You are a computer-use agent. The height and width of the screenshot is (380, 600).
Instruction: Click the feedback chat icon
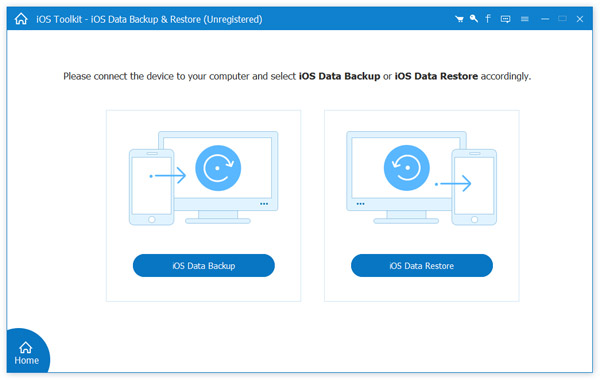coord(505,19)
